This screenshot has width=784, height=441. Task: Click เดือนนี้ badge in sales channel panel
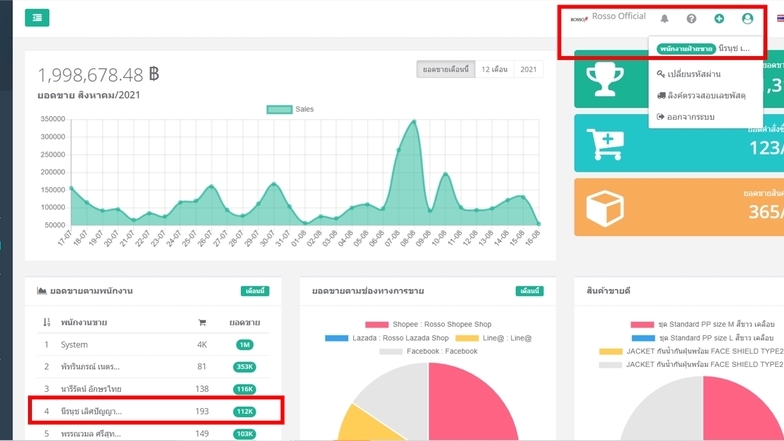click(530, 291)
